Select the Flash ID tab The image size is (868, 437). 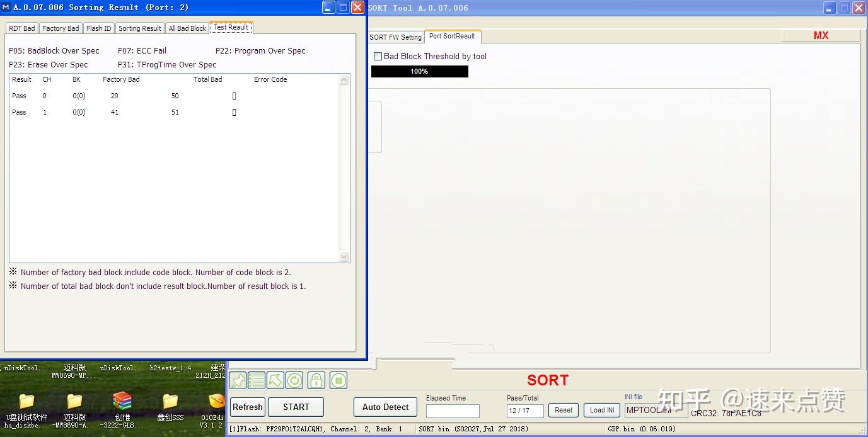point(99,28)
